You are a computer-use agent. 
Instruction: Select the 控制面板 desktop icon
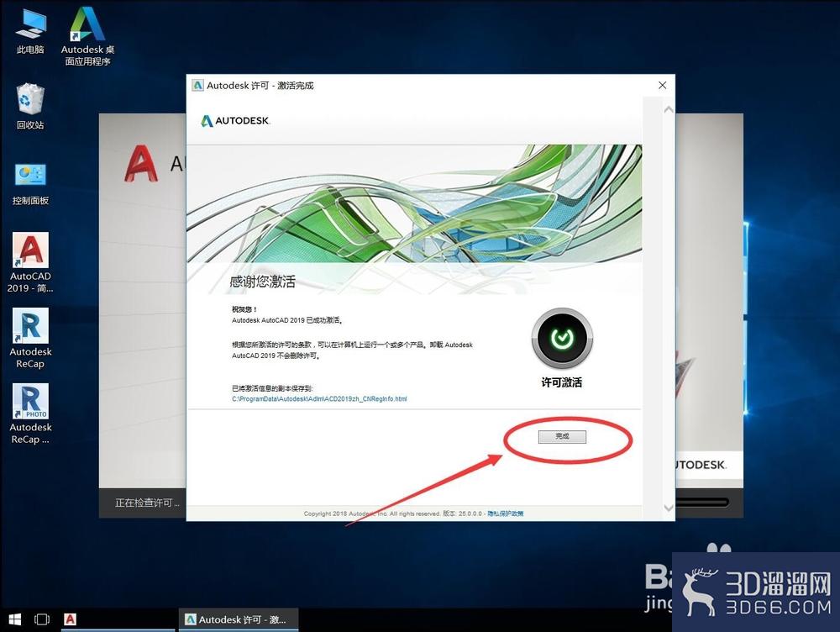click(x=30, y=184)
